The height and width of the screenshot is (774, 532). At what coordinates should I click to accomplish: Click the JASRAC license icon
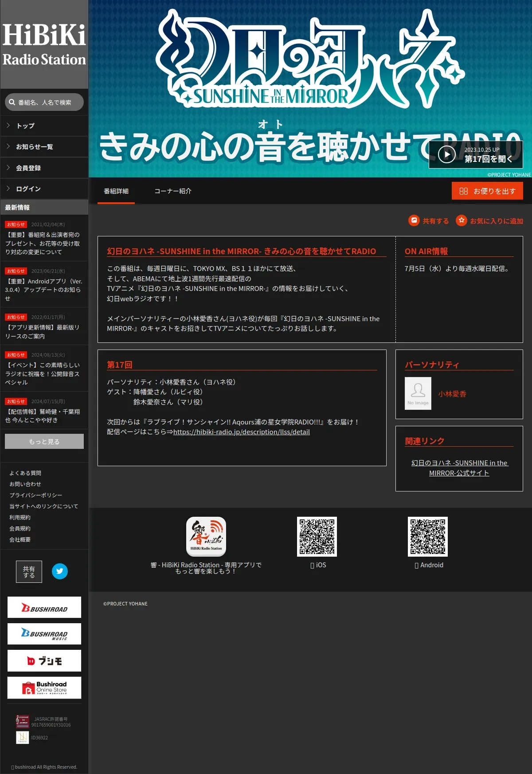22,722
